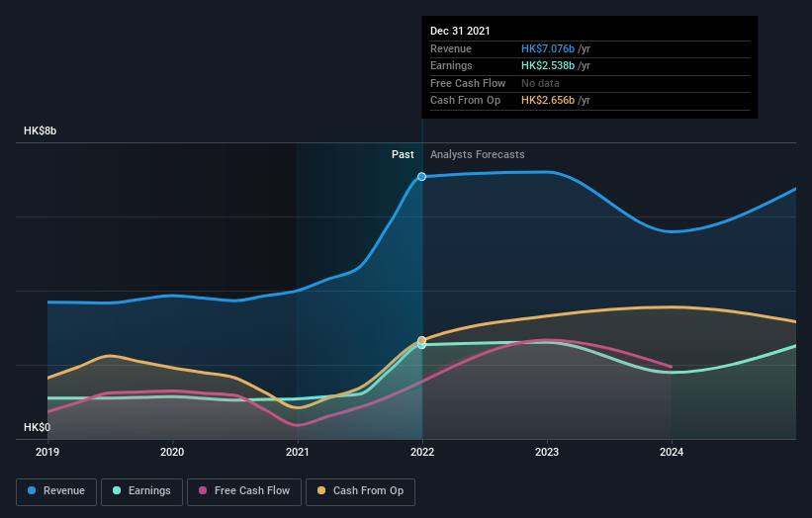Screen dimensions: 812x518
Task: Click the orange Cash From Op data point
Action: point(421,340)
